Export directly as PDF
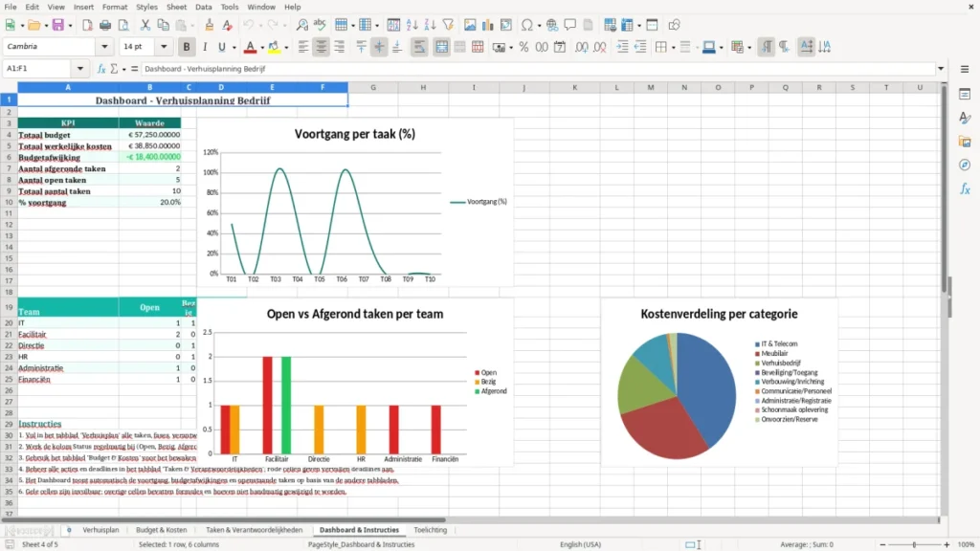980x551 pixels. [87, 25]
